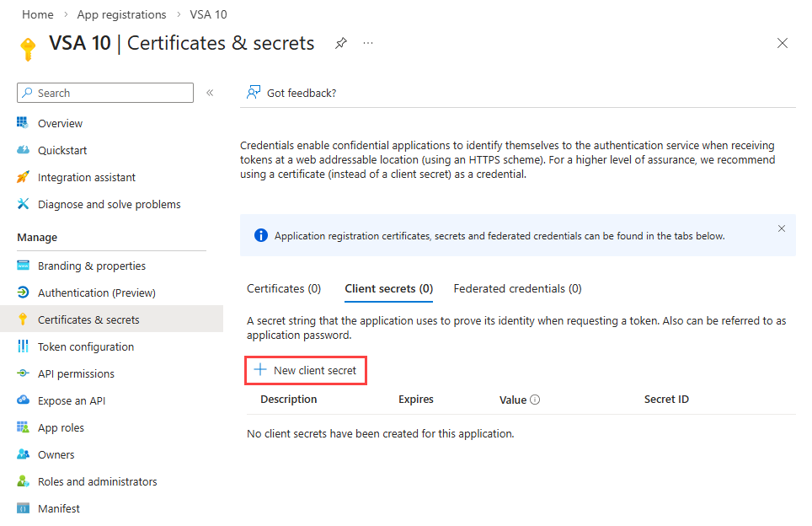Click the Home breadcrumb link
The height and width of the screenshot is (526, 812).
[x=37, y=14]
